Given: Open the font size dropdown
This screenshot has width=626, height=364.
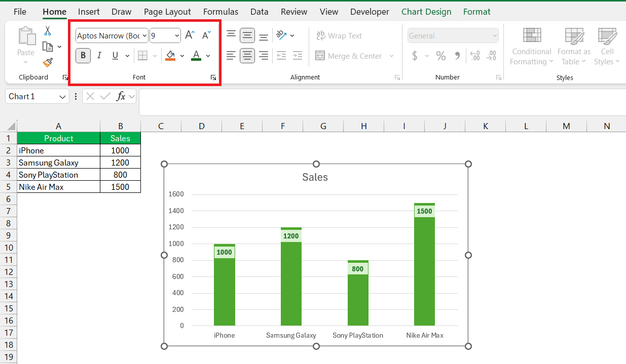Looking at the screenshot, I should click(177, 35).
